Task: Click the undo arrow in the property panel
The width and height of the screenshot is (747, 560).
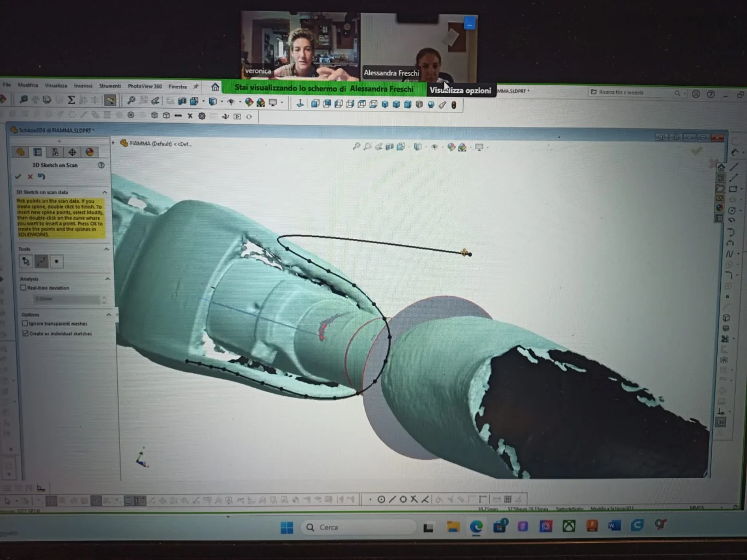Action: coord(42,177)
